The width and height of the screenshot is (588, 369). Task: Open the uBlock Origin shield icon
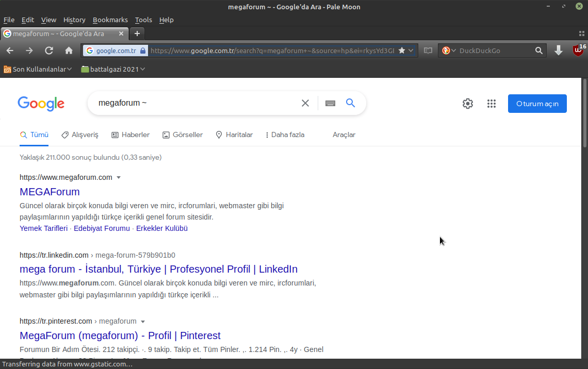tap(578, 51)
